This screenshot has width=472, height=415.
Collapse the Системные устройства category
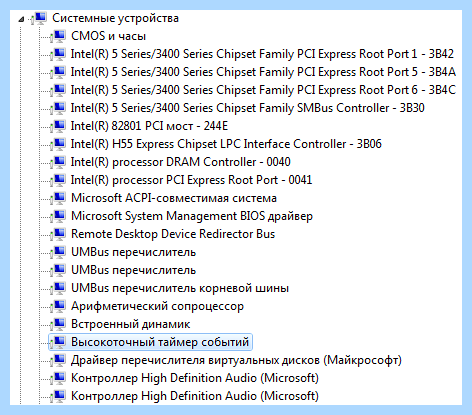pos(22,19)
